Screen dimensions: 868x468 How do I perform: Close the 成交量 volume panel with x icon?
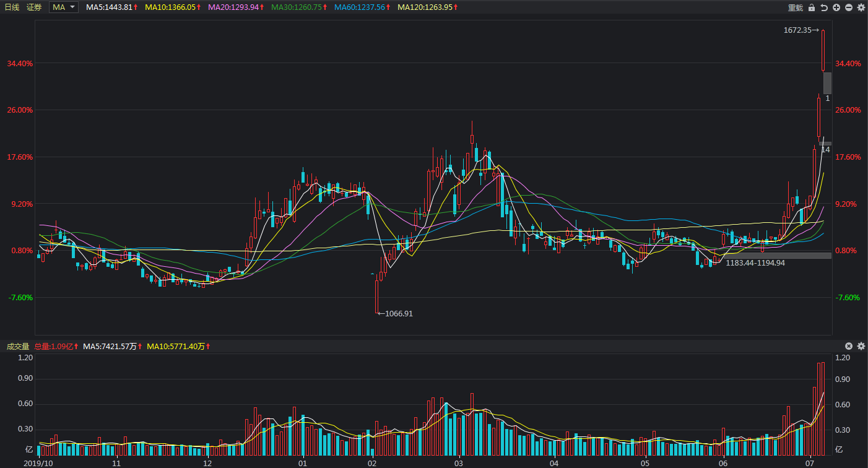[849, 346]
